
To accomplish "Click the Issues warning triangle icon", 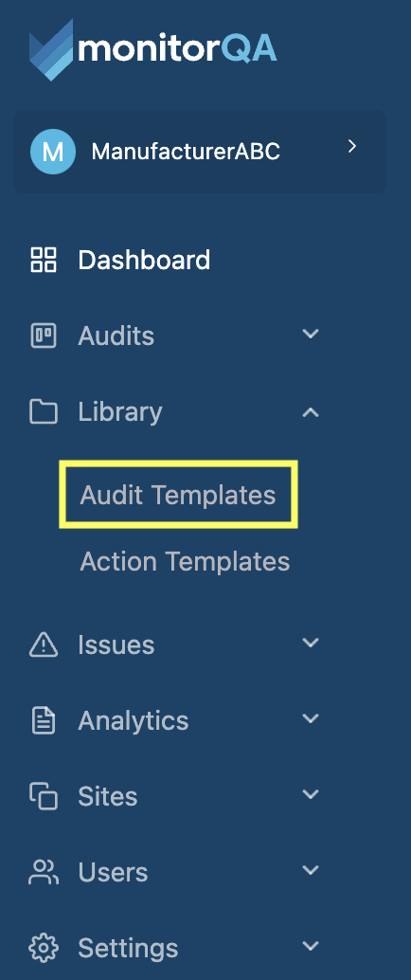I will tap(44, 644).
